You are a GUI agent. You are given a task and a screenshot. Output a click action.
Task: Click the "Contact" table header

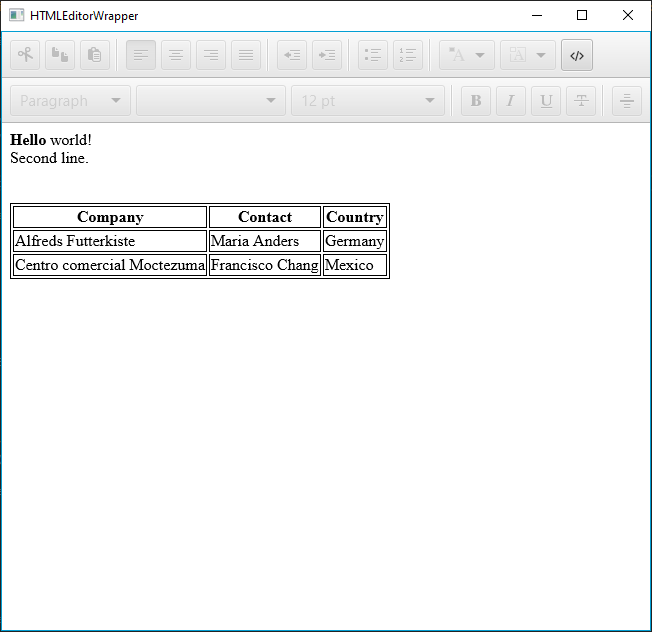[x=265, y=217]
